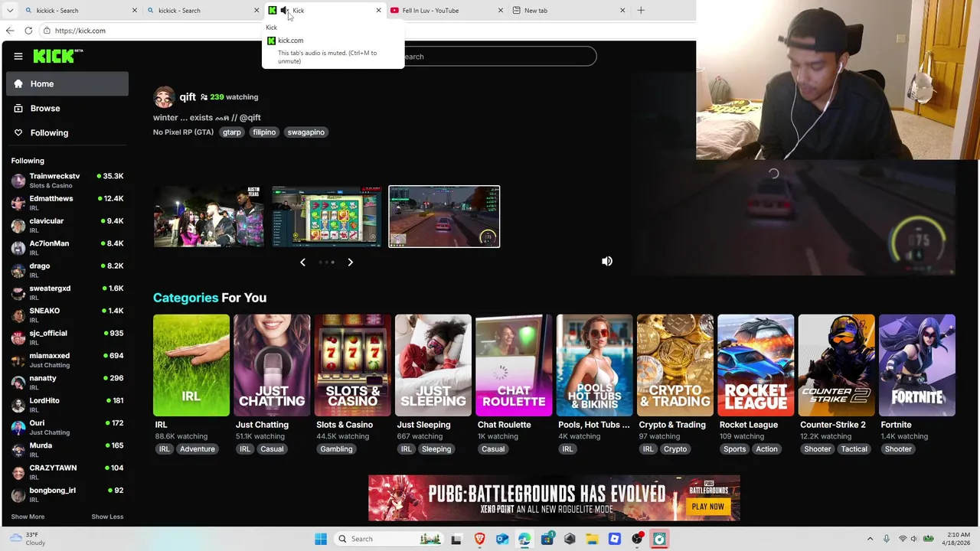
Task: Open Trainwreckstv in Following list
Action: pos(67,181)
